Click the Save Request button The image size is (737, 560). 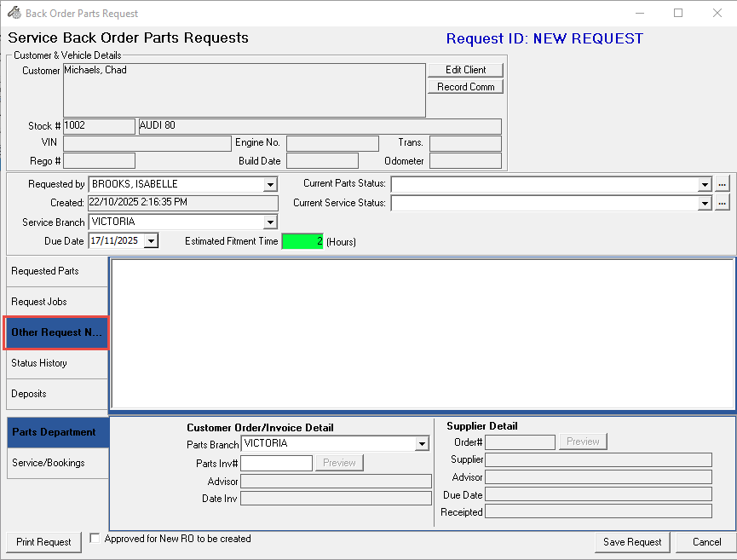click(x=632, y=542)
